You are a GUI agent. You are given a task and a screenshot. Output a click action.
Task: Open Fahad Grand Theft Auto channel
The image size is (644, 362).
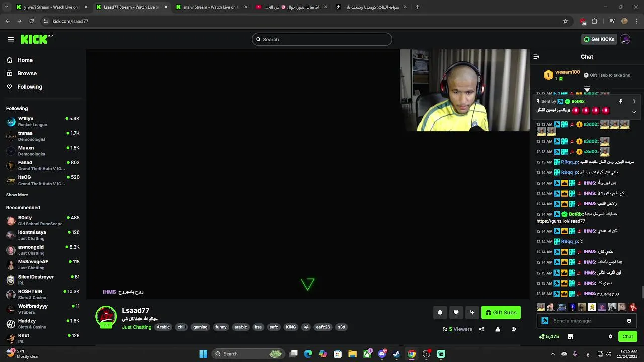click(43, 165)
